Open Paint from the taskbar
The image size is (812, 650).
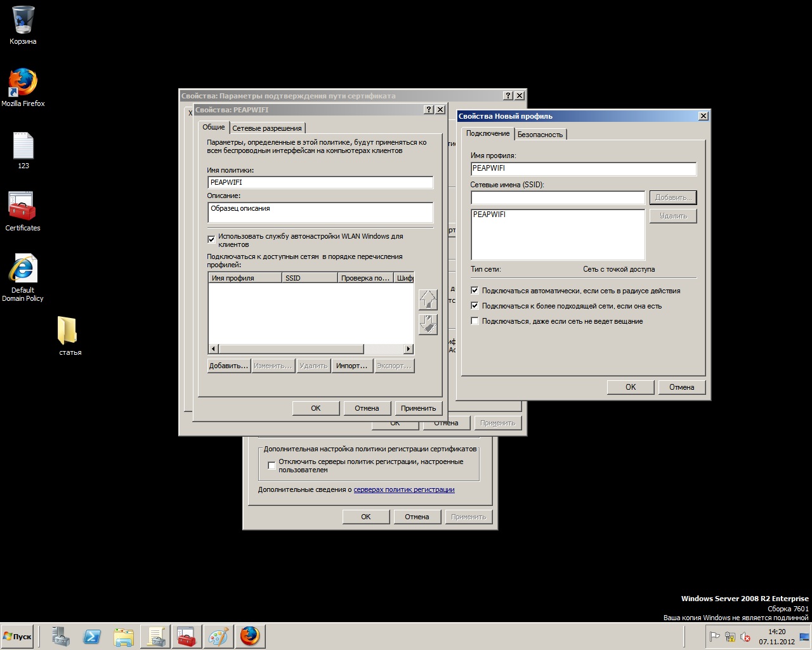[219, 636]
